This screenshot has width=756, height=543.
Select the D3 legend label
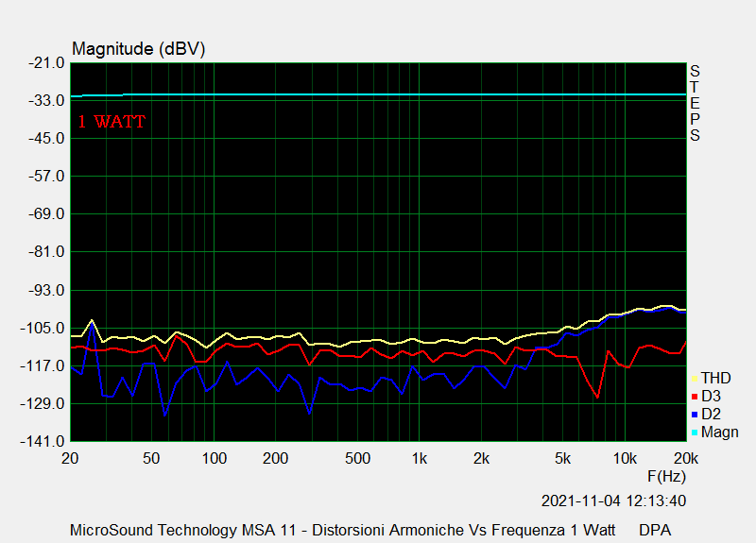[x=712, y=396]
